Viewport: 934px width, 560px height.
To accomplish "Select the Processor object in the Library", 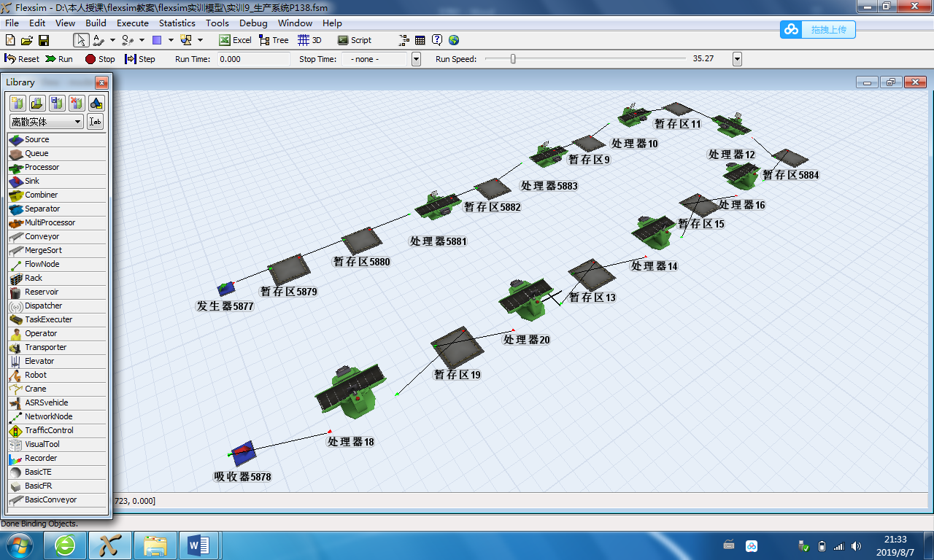I will coord(42,167).
